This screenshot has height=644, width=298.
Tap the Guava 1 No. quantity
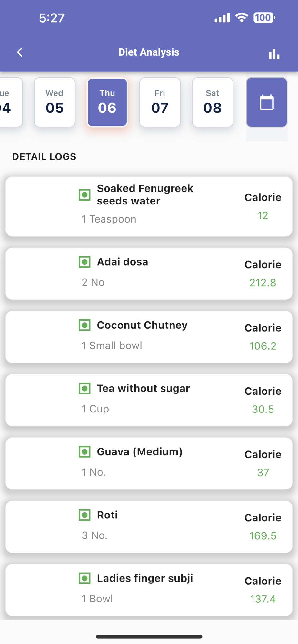(94, 472)
